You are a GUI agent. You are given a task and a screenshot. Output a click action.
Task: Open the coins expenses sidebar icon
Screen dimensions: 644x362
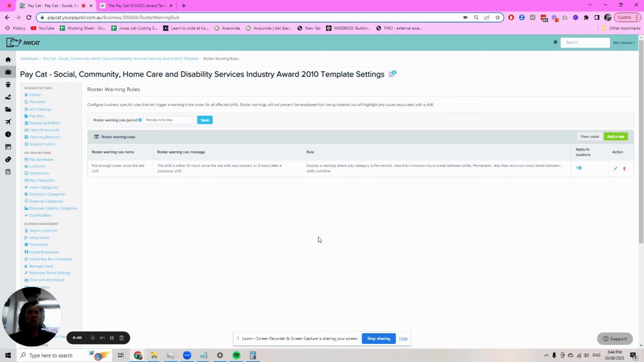[x=8, y=159]
